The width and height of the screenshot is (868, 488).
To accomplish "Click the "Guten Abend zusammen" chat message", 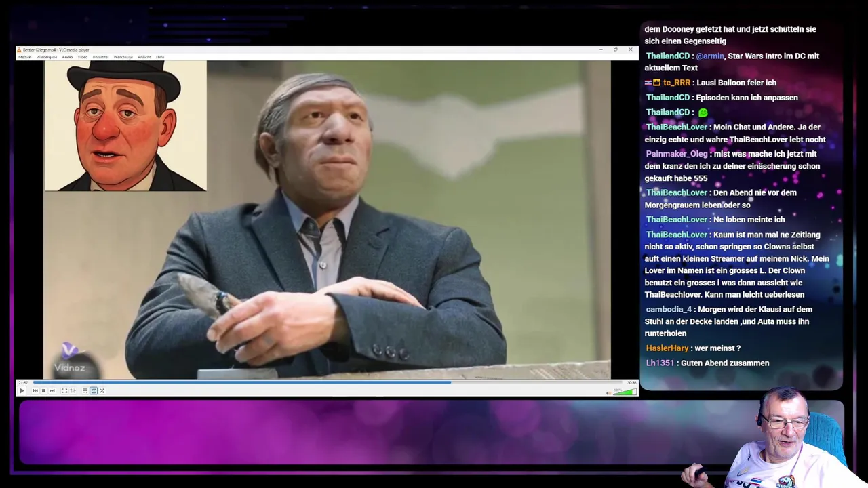I will (x=725, y=363).
